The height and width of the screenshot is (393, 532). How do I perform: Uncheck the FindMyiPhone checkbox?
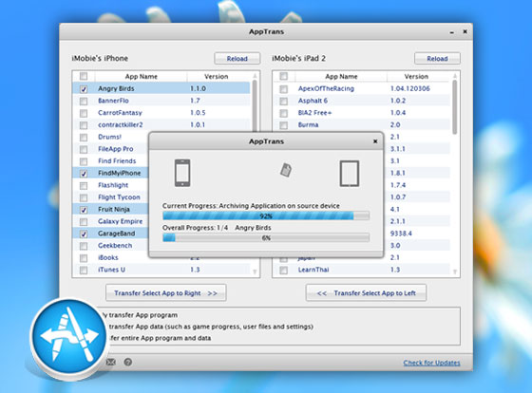[x=84, y=174]
